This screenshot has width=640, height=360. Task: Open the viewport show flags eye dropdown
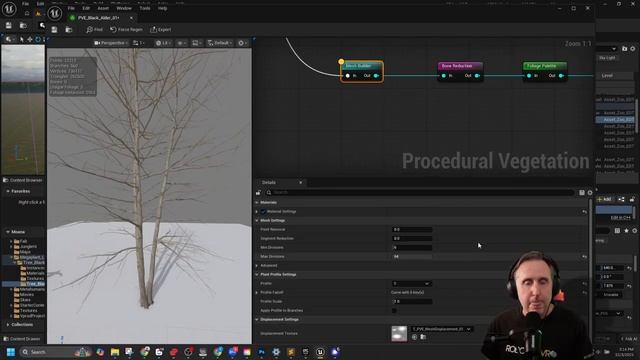(x=181, y=43)
